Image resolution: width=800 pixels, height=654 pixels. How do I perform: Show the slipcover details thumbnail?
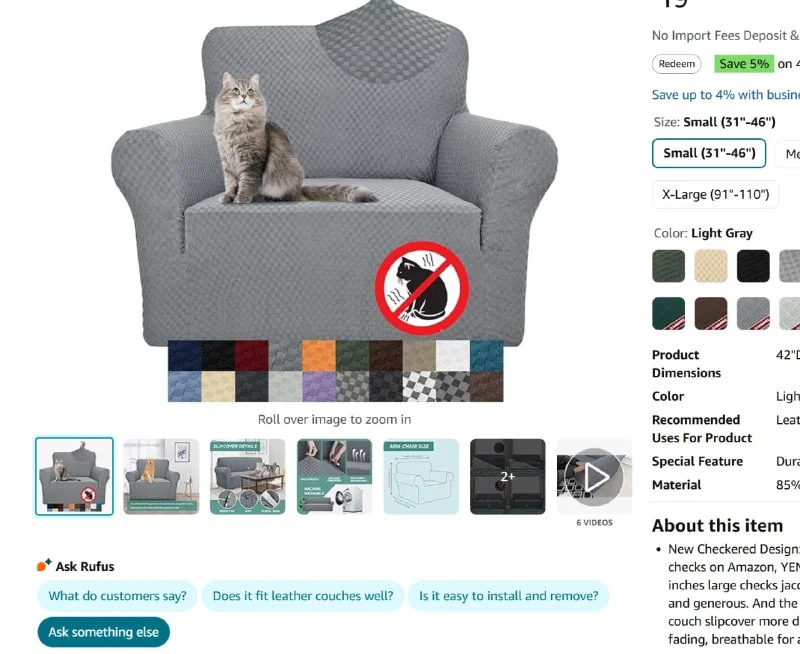pyautogui.click(x=247, y=477)
